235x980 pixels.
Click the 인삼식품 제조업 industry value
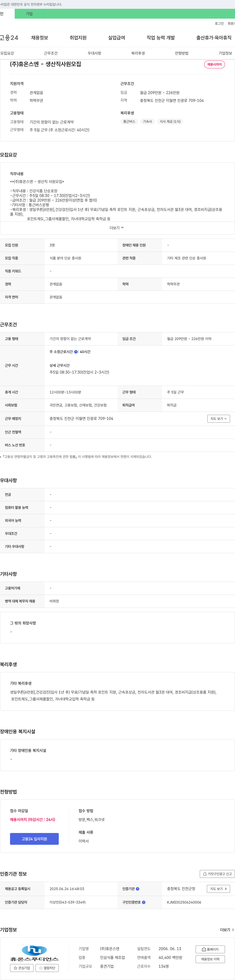tap(112, 957)
